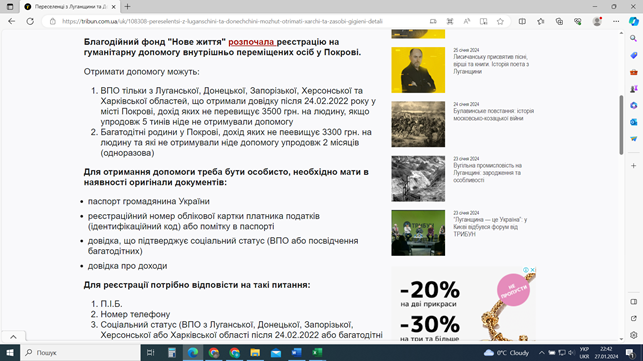Open the Screenshot tool in address bar
Viewport: 643px width, 361px height.
(x=450, y=21)
